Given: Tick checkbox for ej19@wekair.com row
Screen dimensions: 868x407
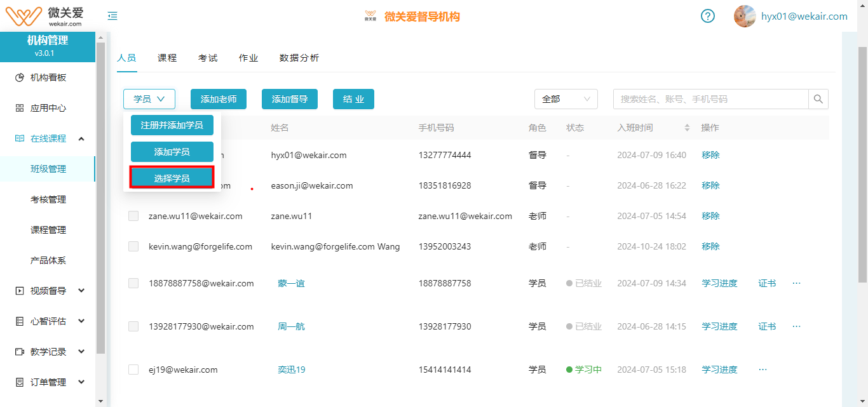Looking at the screenshot, I should (133, 370).
